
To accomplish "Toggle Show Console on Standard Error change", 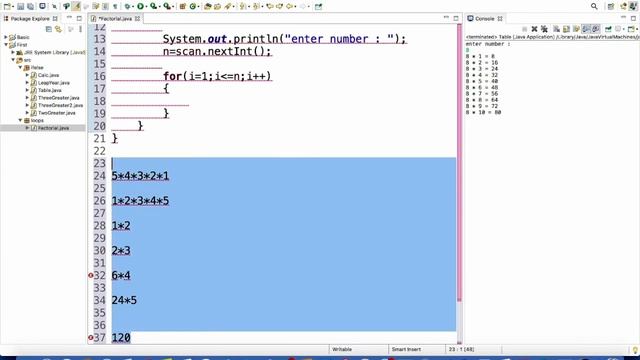I will pyautogui.click(x=595, y=29).
